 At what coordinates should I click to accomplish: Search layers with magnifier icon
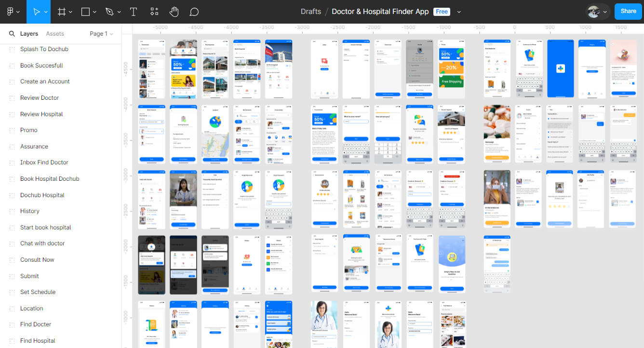click(x=12, y=34)
